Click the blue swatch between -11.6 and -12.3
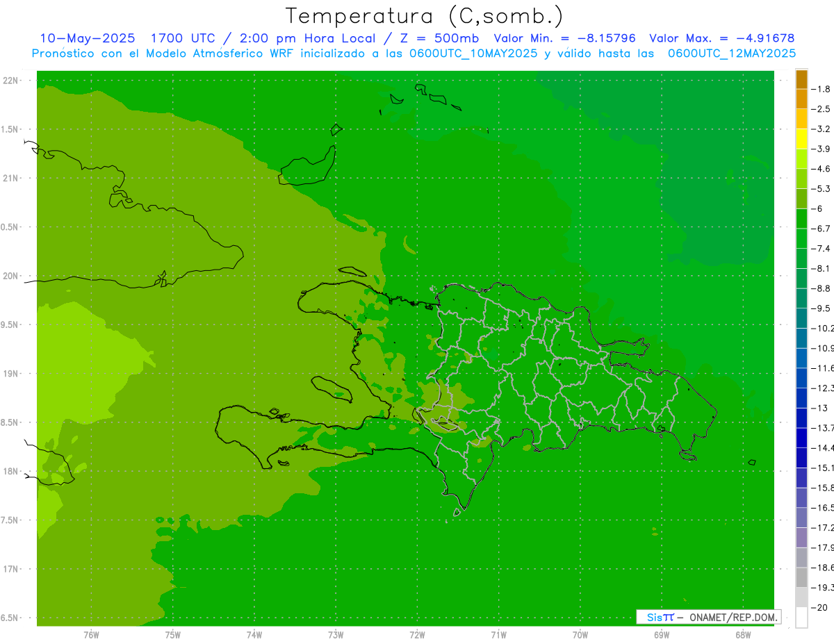 pyautogui.click(x=801, y=378)
